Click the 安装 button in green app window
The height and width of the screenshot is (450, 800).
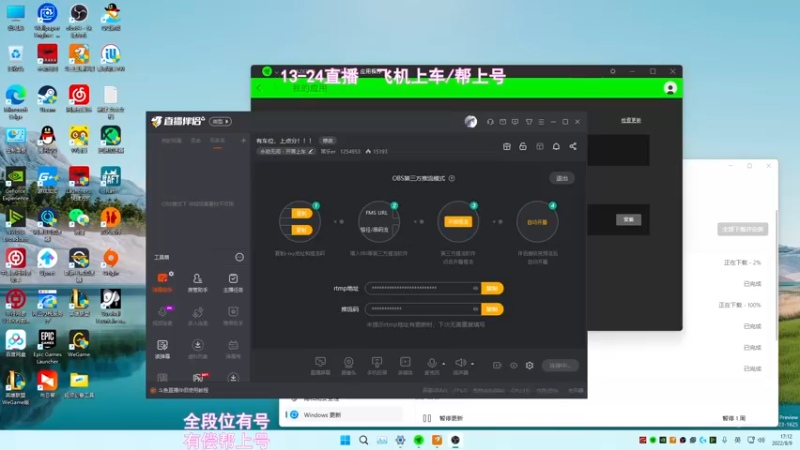tap(629, 219)
